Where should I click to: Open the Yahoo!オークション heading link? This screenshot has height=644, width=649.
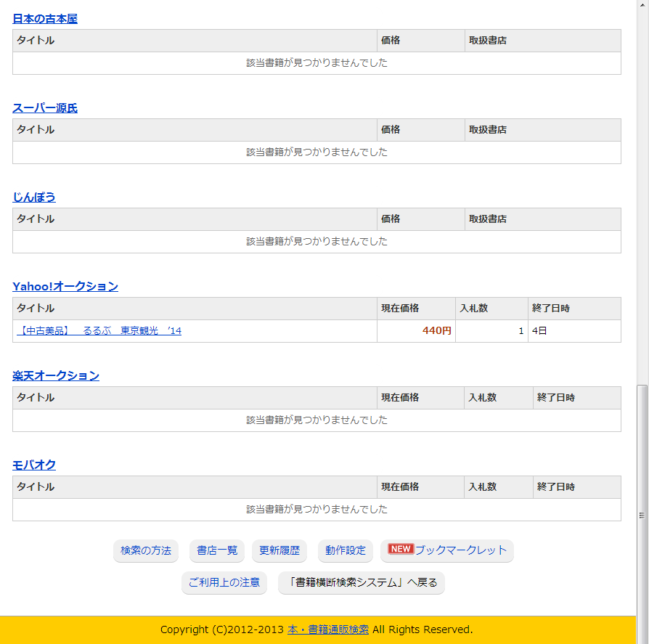click(x=65, y=286)
